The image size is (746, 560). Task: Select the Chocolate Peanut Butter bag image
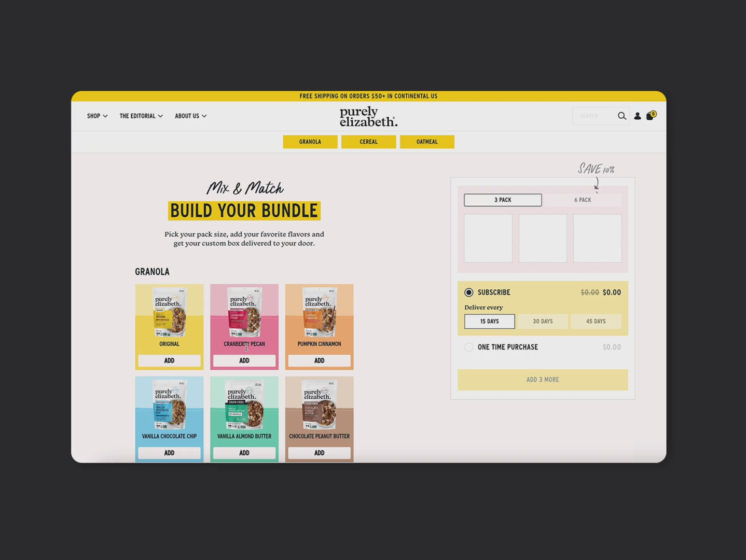pos(319,404)
